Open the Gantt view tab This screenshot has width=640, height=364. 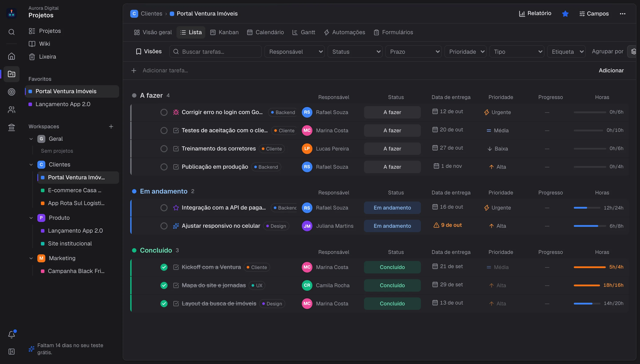(x=304, y=32)
